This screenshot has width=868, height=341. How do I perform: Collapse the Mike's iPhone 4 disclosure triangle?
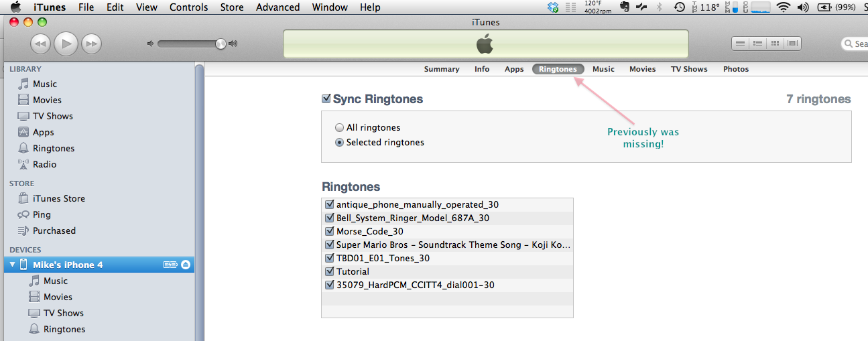pos(11,265)
